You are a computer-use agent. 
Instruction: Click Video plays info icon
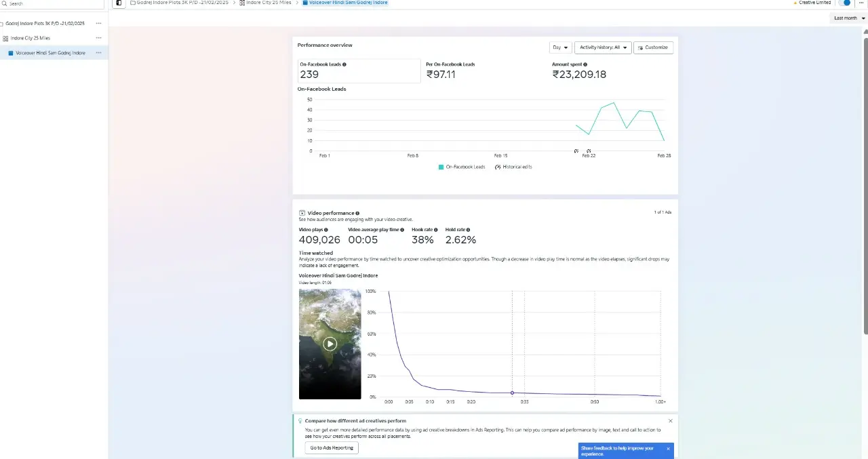(326, 230)
